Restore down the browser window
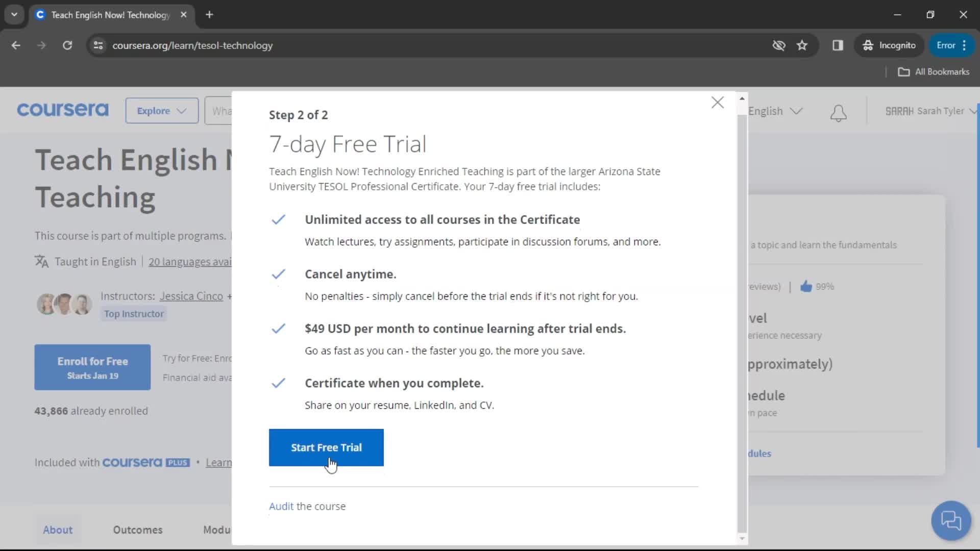 930,14
